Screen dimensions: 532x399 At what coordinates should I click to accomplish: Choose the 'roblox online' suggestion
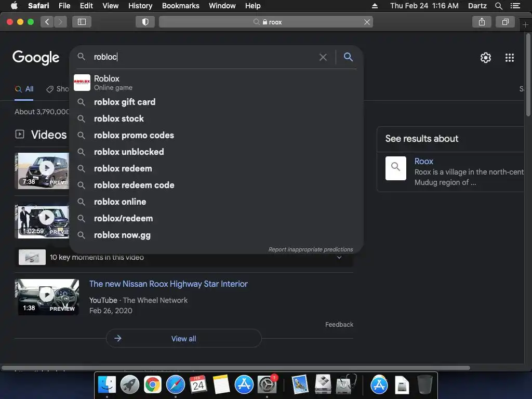click(x=216, y=202)
